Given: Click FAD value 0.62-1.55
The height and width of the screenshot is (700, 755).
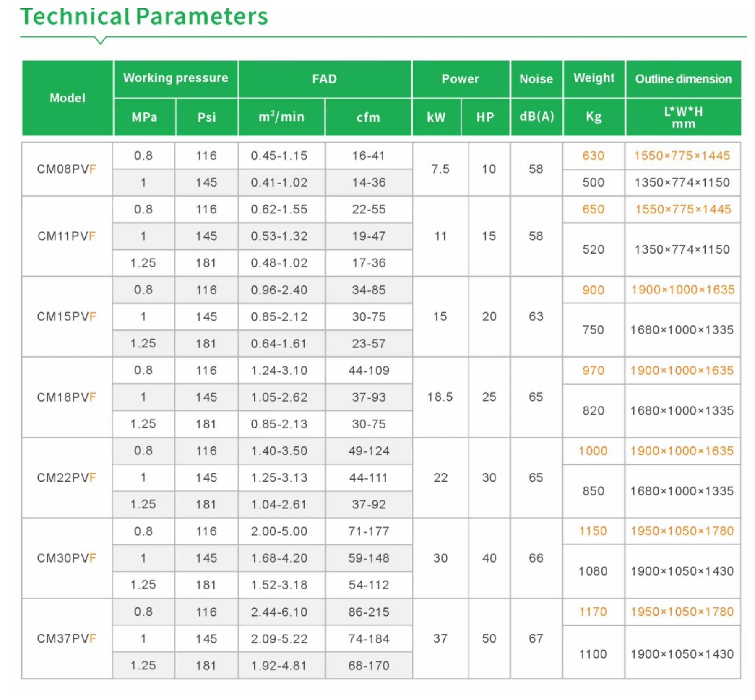Looking at the screenshot, I should [279, 210].
